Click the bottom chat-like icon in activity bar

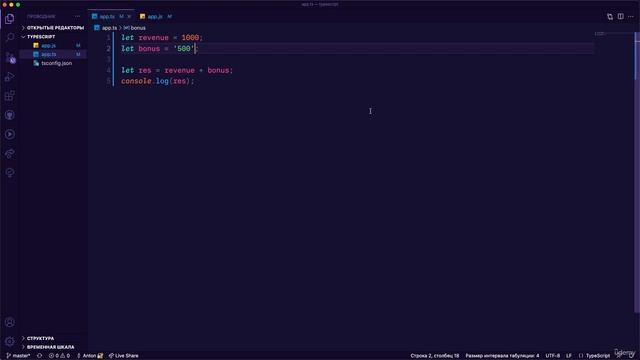point(9,173)
